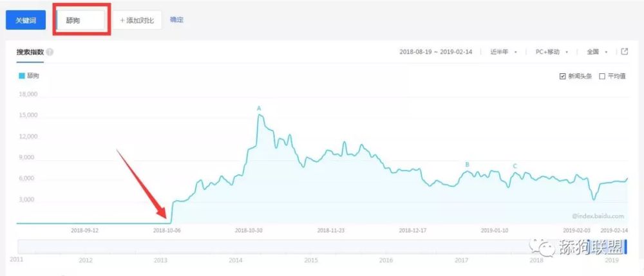The height and width of the screenshot is (276, 644).
Task: Click the 舔狗 keyword input field
Action: coord(82,20)
